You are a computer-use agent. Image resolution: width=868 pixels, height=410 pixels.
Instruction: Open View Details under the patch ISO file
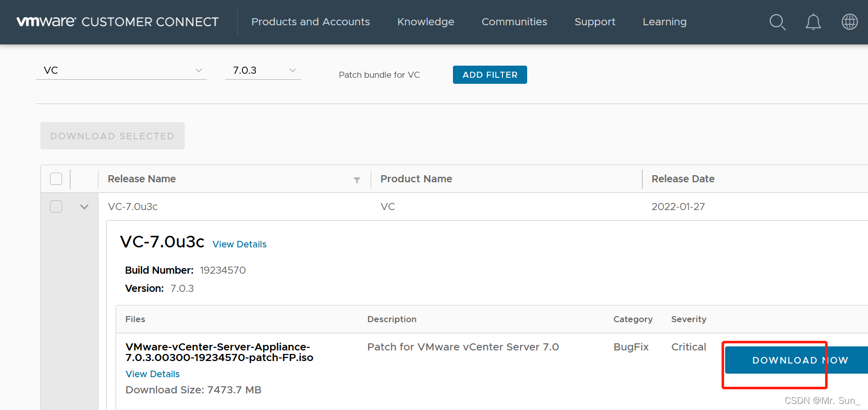(x=152, y=374)
